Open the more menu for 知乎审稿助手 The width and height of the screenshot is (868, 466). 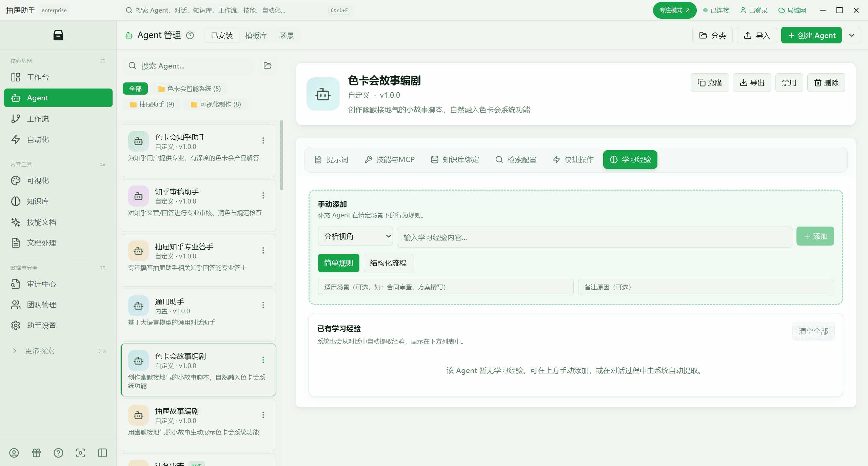pos(263,195)
